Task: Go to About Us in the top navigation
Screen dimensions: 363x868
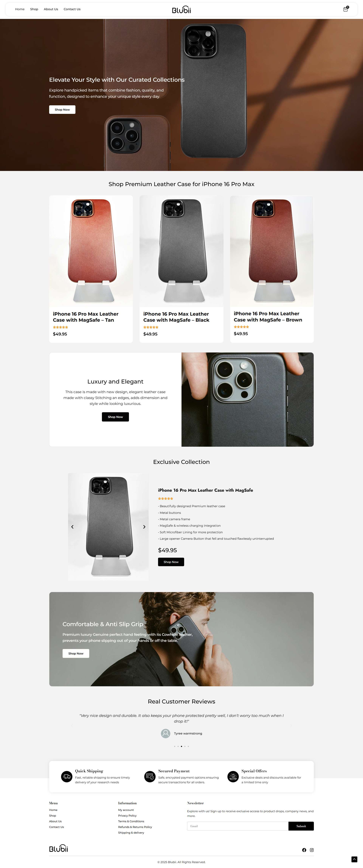Action: pyautogui.click(x=51, y=9)
